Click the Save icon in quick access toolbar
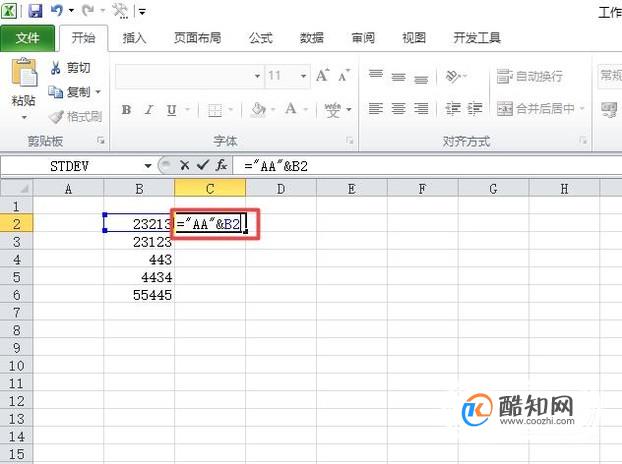 pyautogui.click(x=35, y=11)
